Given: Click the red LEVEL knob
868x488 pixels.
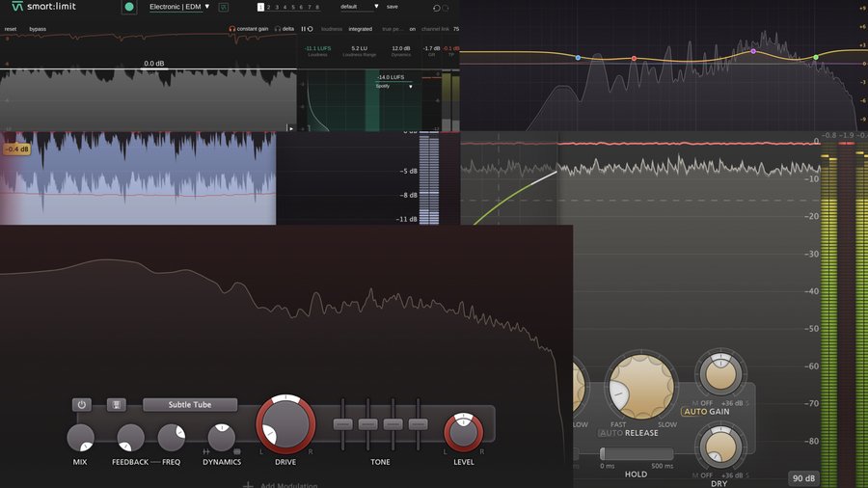Looking at the screenshot, I should coord(463,431).
